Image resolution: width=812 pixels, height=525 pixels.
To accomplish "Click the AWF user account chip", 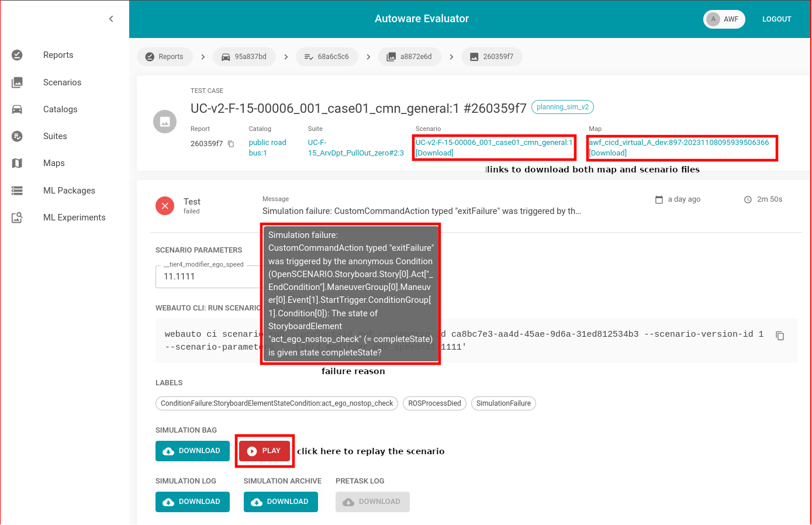I will click(724, 19).
